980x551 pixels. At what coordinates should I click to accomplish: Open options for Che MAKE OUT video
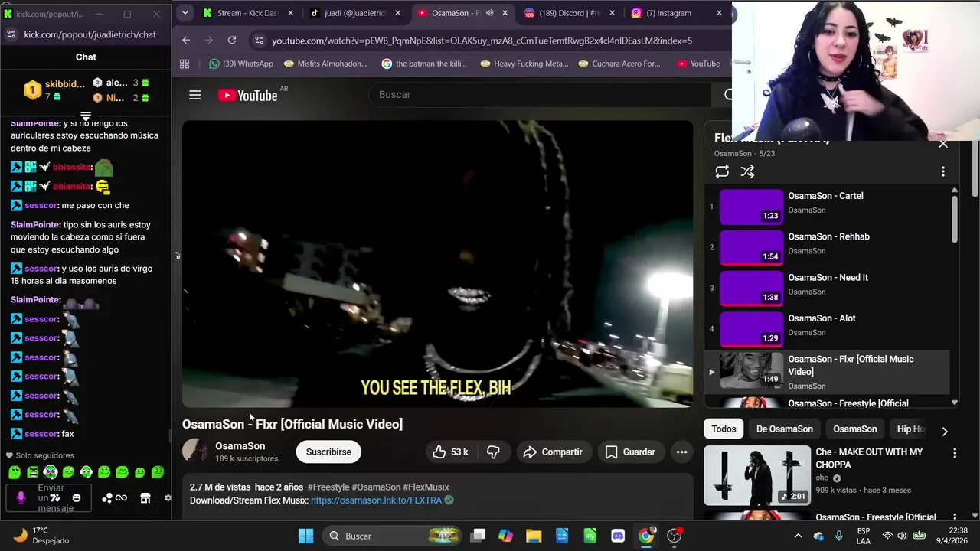click(x=955, y=454)
